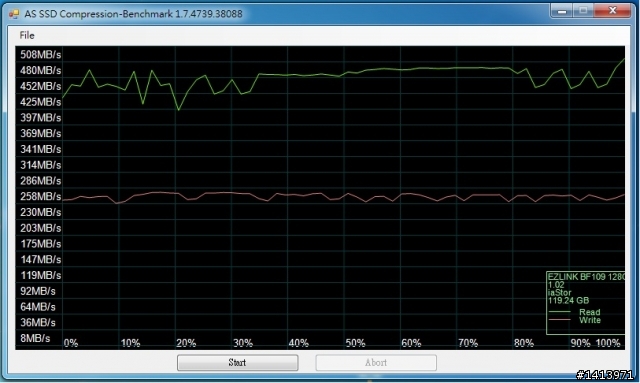
Task: Click the 147MB/s axis label
Action: tap(40, 260)
